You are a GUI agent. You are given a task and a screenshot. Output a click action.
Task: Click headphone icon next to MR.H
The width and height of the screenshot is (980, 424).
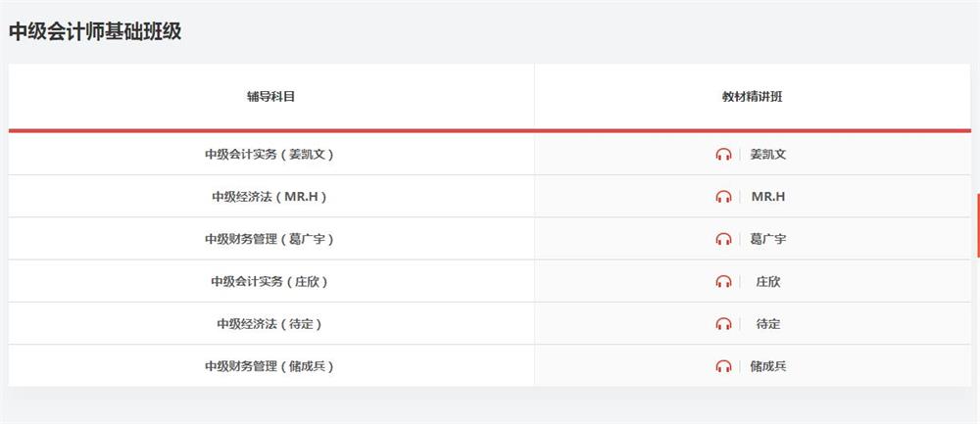[723, 197]
